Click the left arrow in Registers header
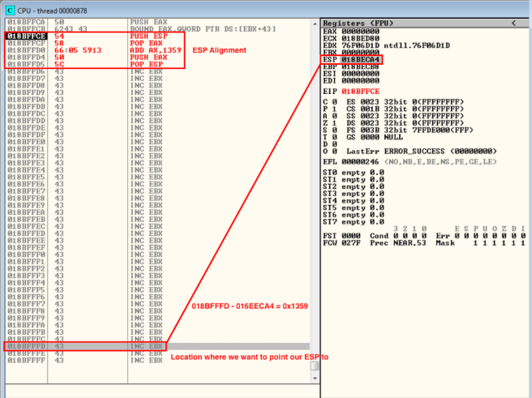This screenshot has height=398, width=532. pos(515,23)
